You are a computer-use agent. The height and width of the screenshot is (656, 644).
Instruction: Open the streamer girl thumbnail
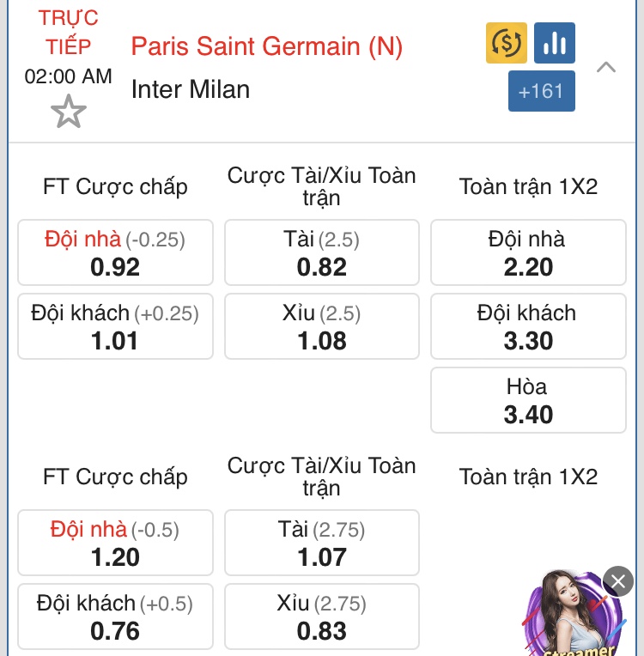(574, 613)
